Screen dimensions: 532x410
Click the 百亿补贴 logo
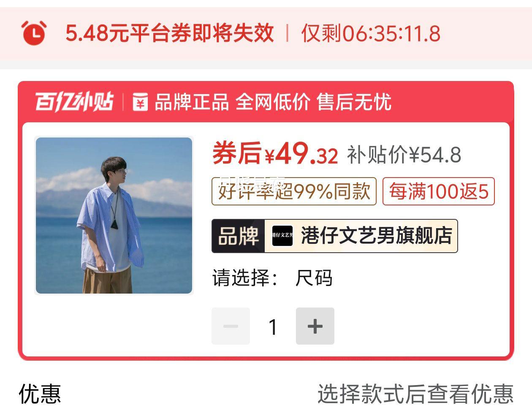74,102
